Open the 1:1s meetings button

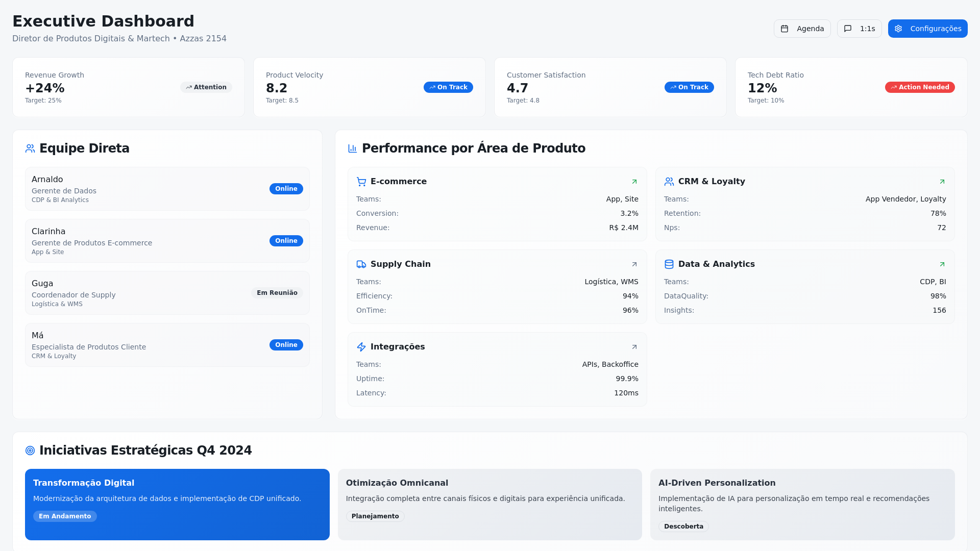click(859, 29)
